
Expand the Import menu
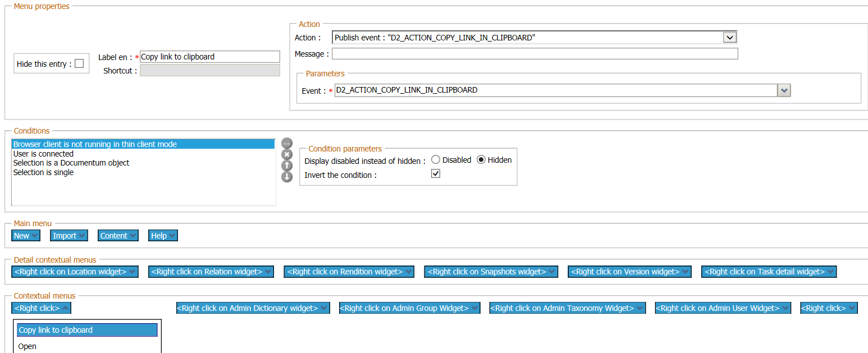coord(68,235)
